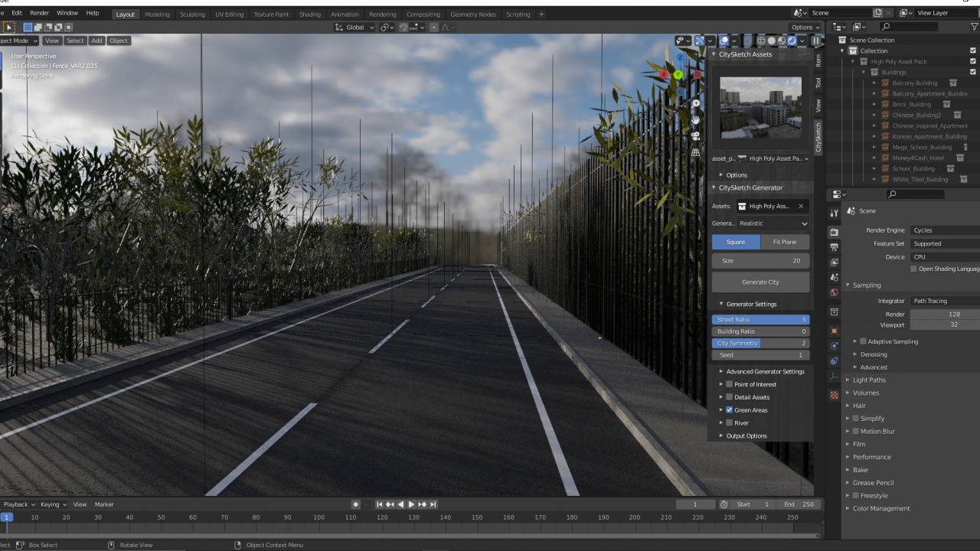
Task: Enable Open Shading Language checkbox
Action: click(x=913, y=269)
